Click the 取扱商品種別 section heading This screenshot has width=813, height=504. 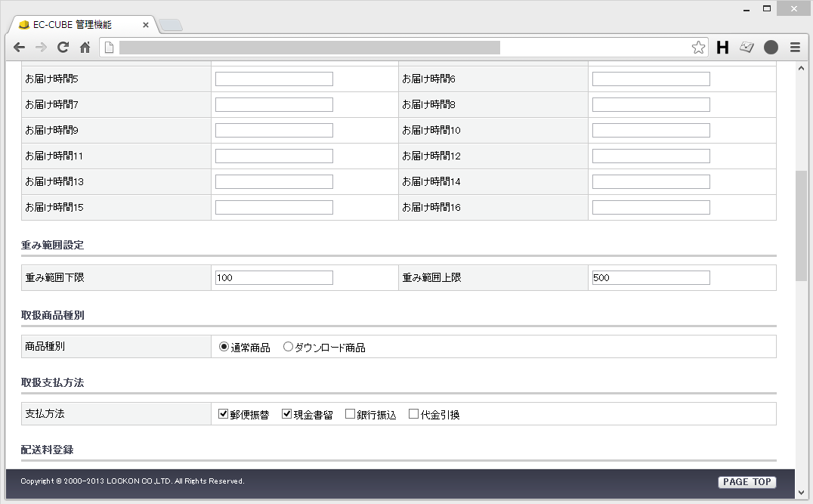tap(52, 315)
